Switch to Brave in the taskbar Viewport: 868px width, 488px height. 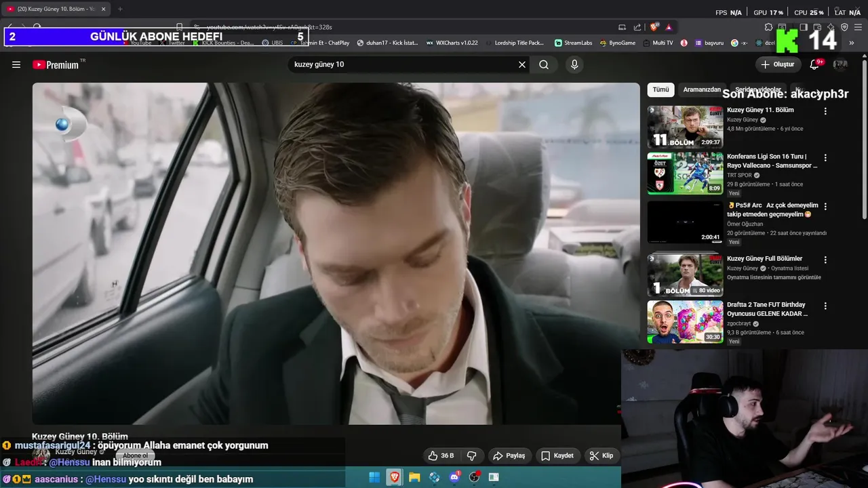coord(394,477)
